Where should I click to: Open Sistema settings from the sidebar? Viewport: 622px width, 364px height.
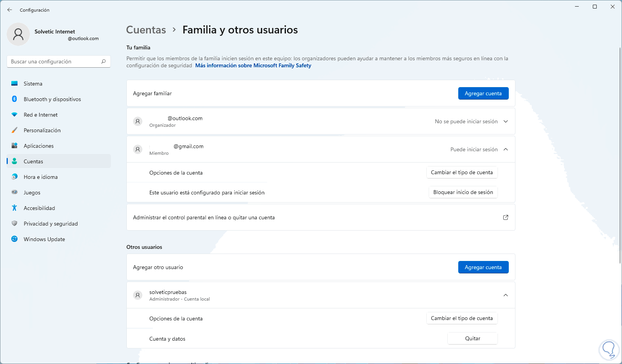coord(33,84)
